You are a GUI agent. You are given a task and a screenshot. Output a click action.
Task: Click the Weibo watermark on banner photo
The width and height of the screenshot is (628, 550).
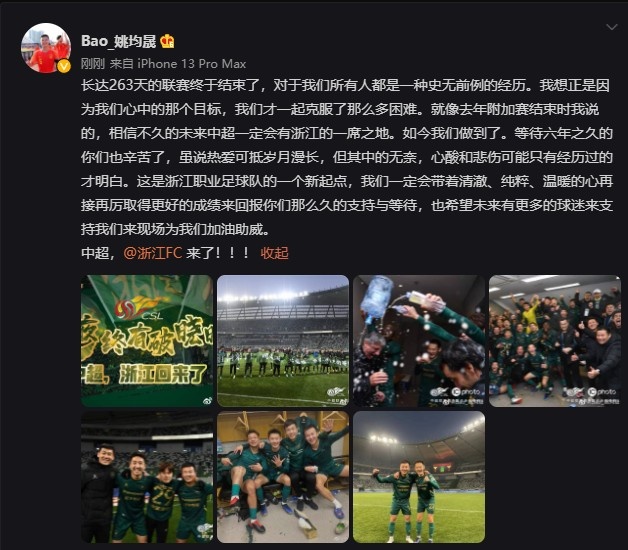207,401
